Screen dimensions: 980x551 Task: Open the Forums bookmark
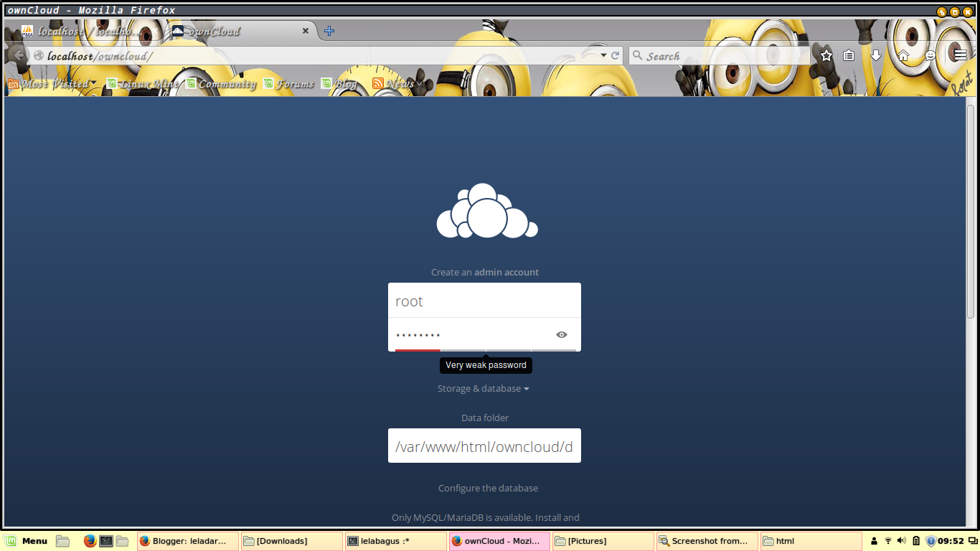pyautogui.click(x=289, y=84)
